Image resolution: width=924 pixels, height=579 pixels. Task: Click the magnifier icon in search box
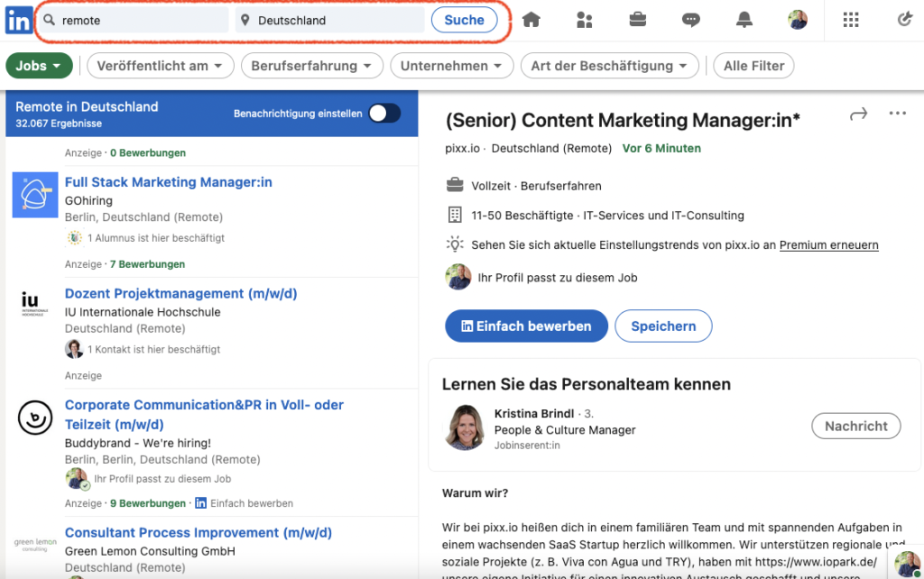[50, 20]
